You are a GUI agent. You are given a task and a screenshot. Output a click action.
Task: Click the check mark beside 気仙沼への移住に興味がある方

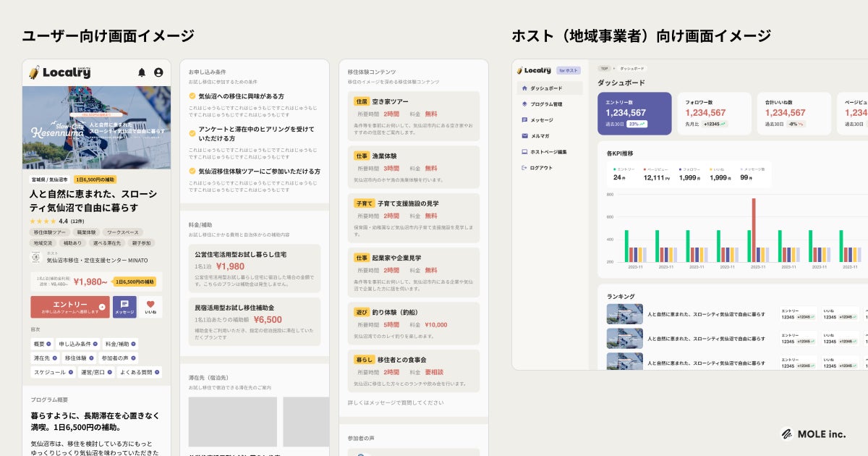pyautogui.click(x=192, y=96)
